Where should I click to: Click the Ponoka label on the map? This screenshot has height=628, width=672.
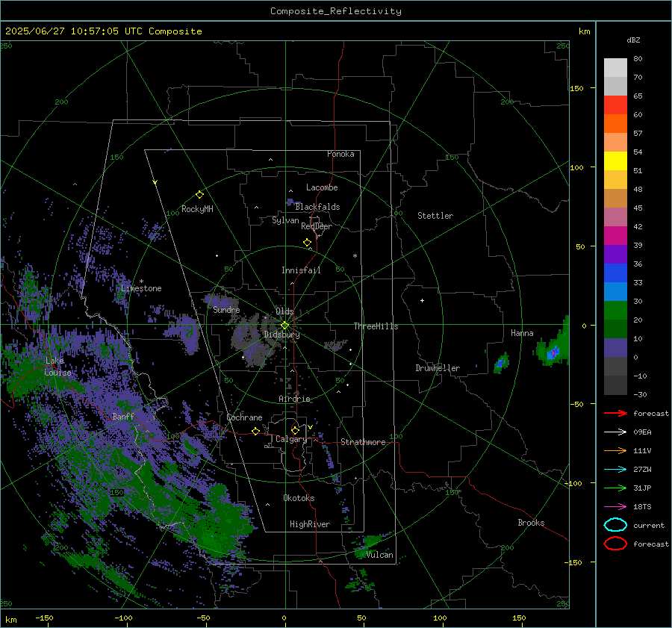tap(340, 154)
